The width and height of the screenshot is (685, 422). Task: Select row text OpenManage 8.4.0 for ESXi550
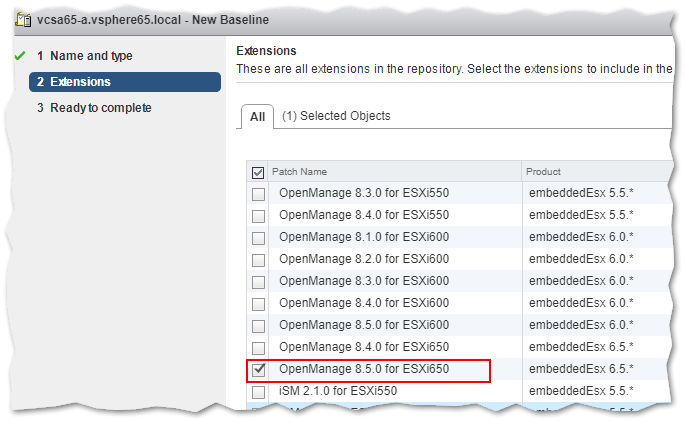pos(364,215)
